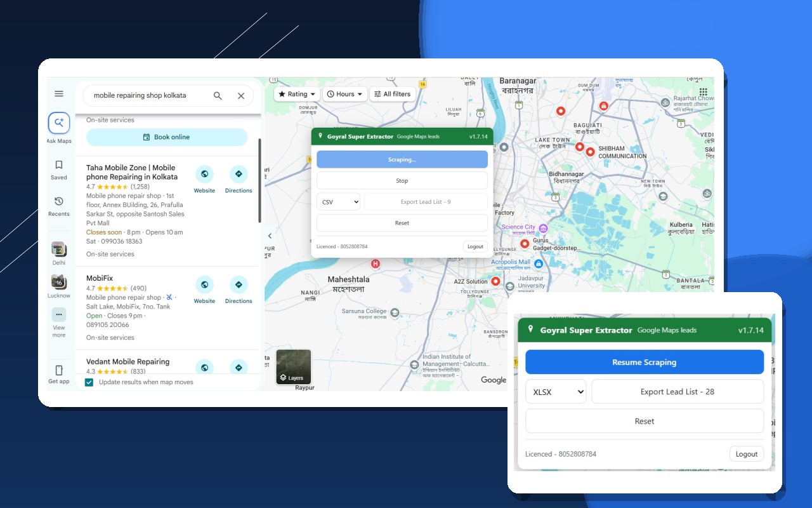The width and height of the screenshot is (812, 508).
Task: Clear the search with the X icon
Action: pyautogui.click(x=241, y=96)
